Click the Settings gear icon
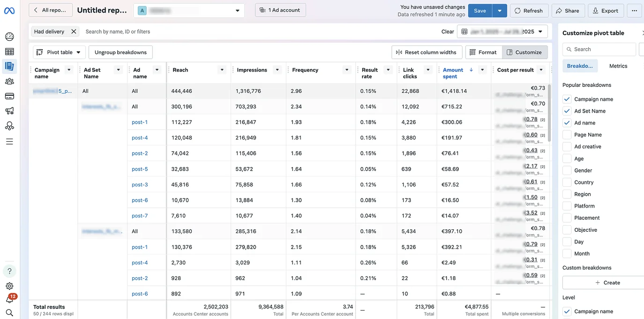This screenshot has height=319, width=644. pos(9,286)
